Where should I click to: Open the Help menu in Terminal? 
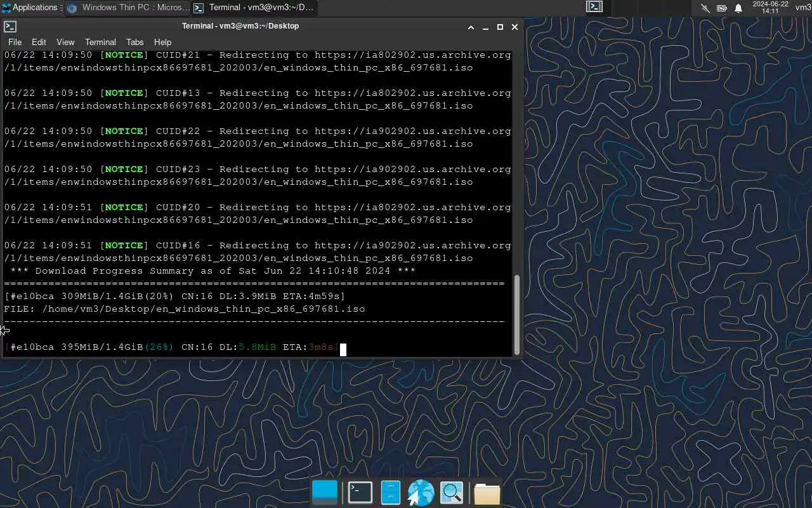(x=162, y=42)
